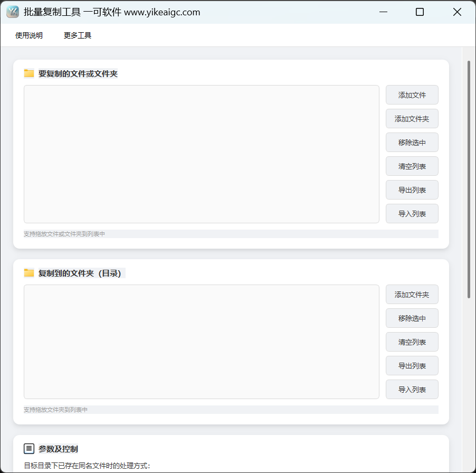Close the 批量复制工具 window

(457, 12)
